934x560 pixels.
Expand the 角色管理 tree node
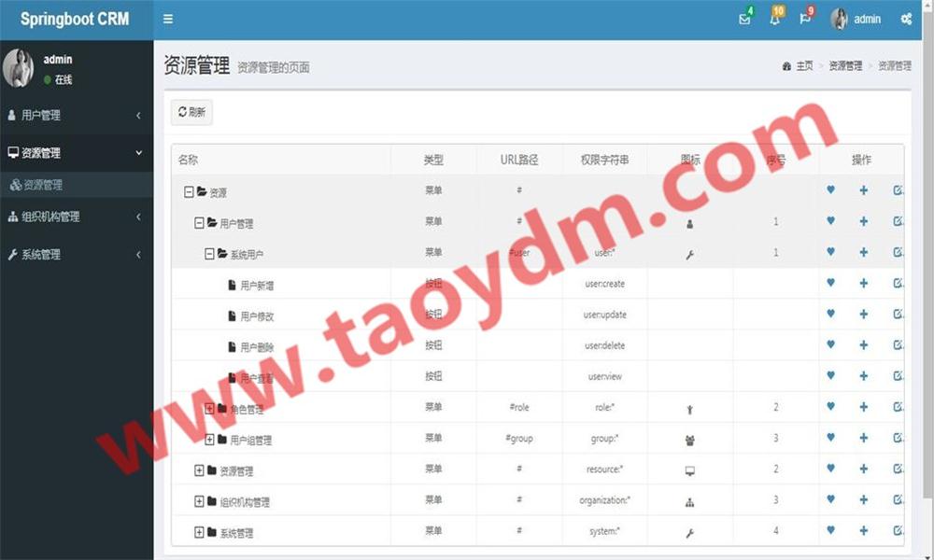(209, 408)
